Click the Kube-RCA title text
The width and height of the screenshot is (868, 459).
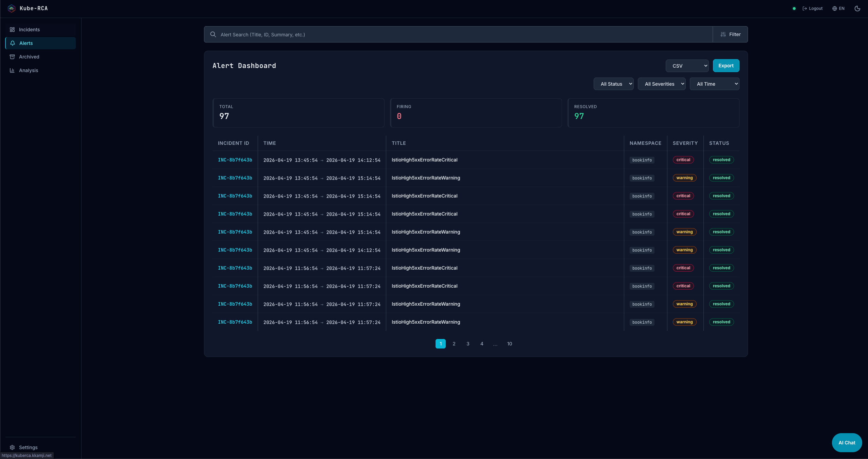34,8
